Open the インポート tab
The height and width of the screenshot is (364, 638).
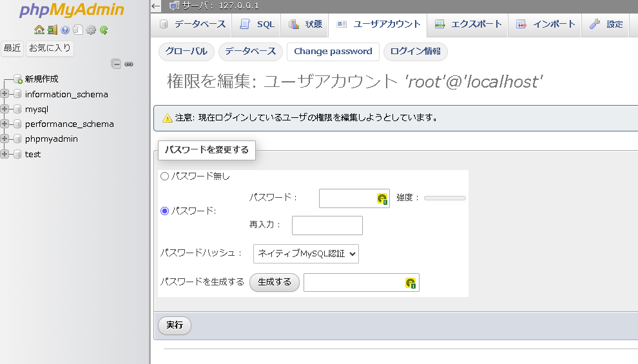coord(546,24)
